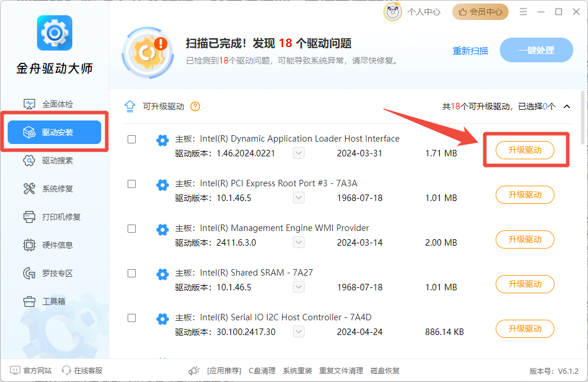588x382 pixels.
Task: Check the PCI Express Root Port #3 checkbox
Action: [x=132, y=184]
